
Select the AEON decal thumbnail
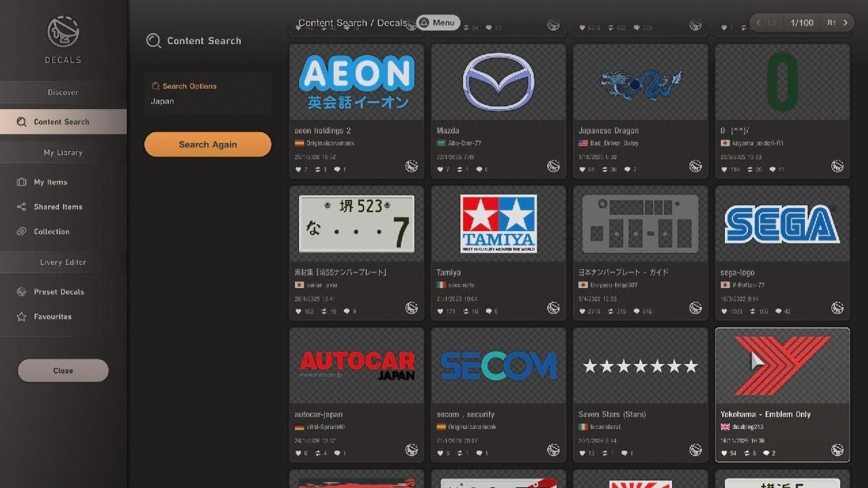click(357, 82)
